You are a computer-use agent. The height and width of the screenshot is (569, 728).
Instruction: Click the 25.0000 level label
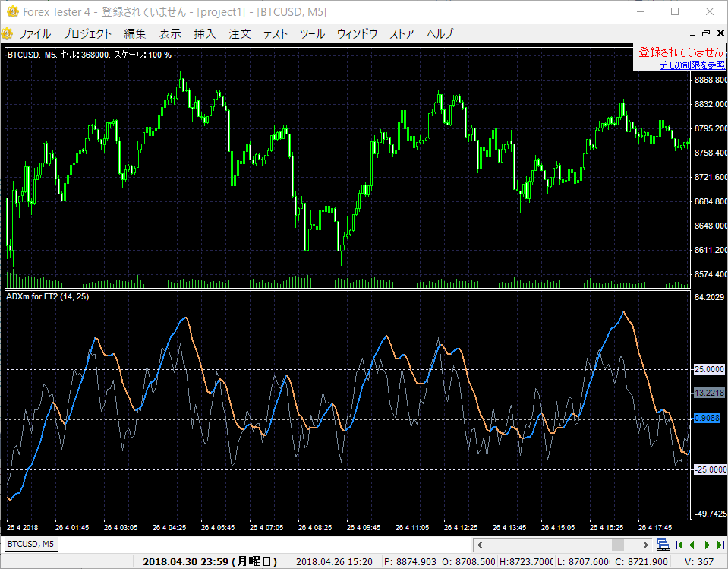[710, 369]
